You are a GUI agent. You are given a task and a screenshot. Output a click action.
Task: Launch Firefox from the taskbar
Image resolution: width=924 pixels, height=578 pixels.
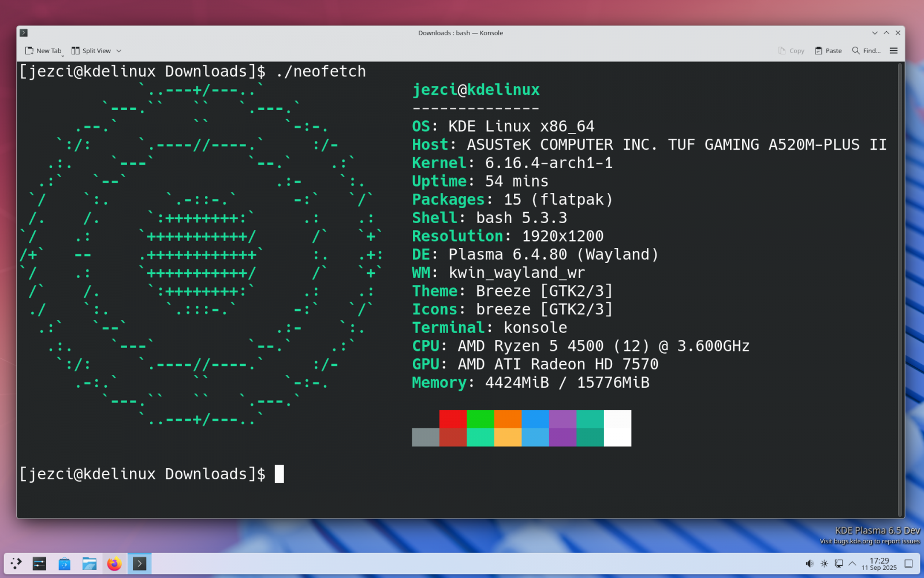(114, 564)
